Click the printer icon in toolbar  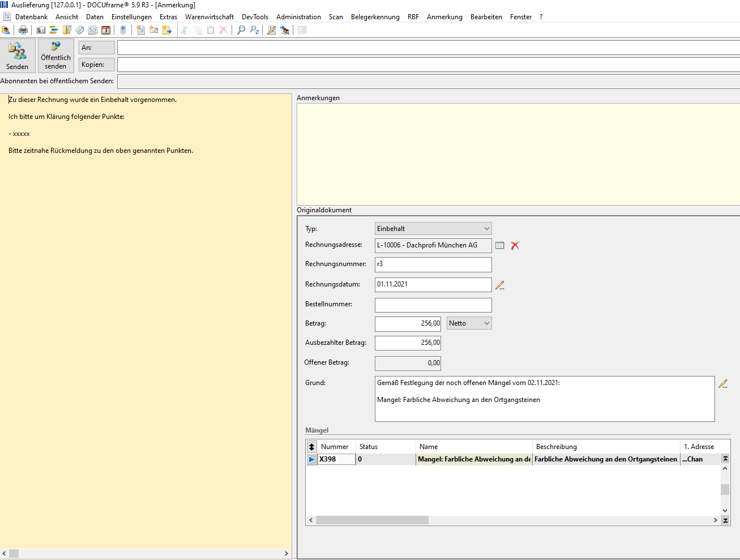(x=23, y=30)
